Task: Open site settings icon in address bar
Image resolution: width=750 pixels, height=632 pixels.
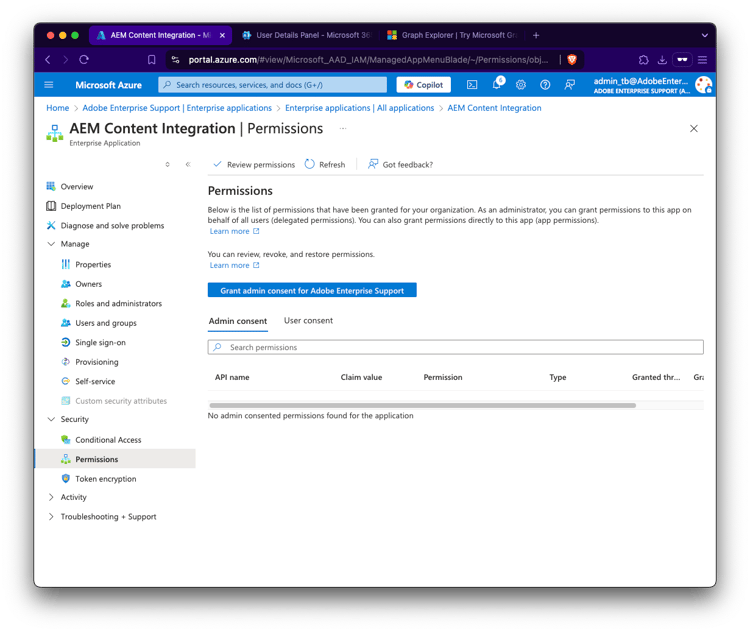Action: tap(176, 59)
